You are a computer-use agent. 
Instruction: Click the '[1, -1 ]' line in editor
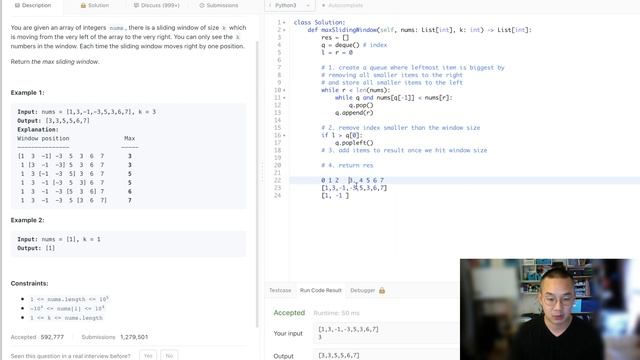point(335,196)
